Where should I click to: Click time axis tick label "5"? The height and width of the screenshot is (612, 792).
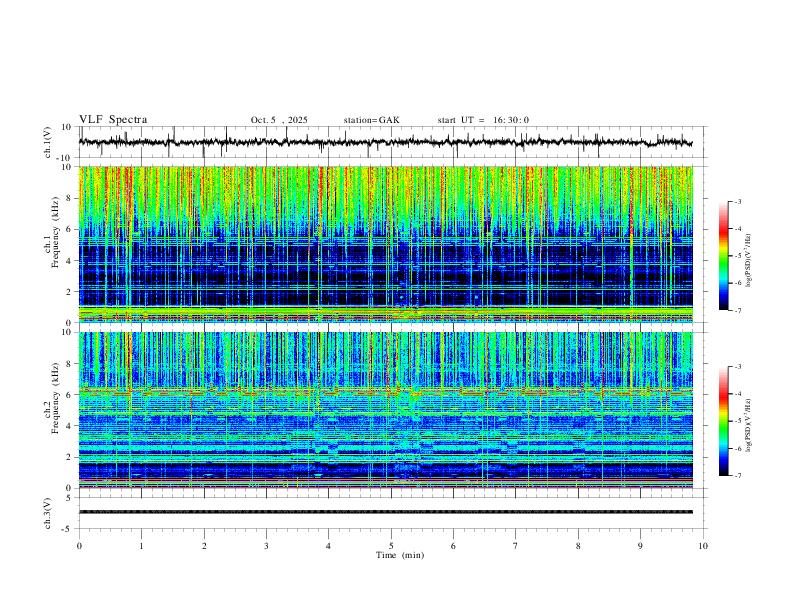pos(391,546)
